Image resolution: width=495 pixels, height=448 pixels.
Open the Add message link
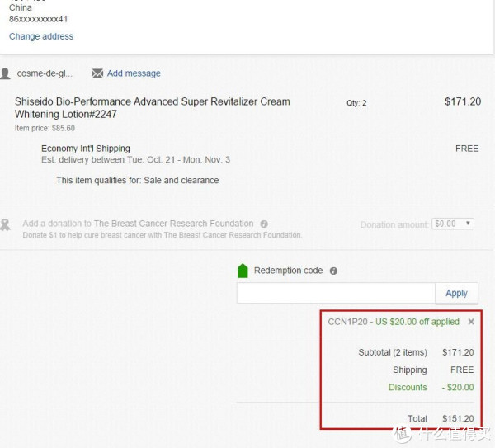coord(134,73)
